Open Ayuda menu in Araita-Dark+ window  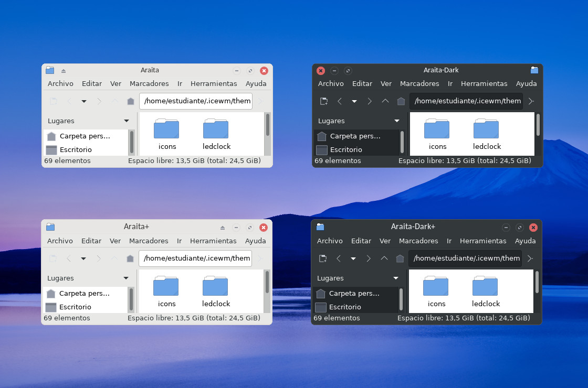tap(525, 241)
